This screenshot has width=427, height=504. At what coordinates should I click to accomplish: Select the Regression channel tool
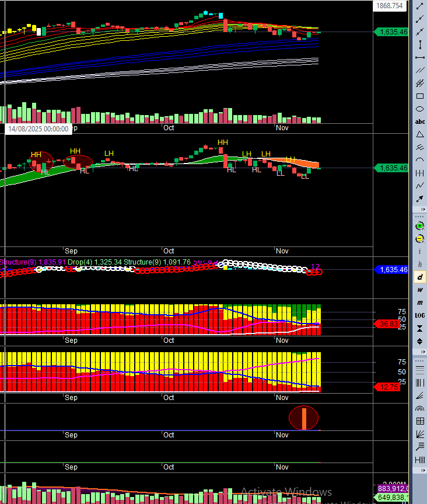coord(419,84)
